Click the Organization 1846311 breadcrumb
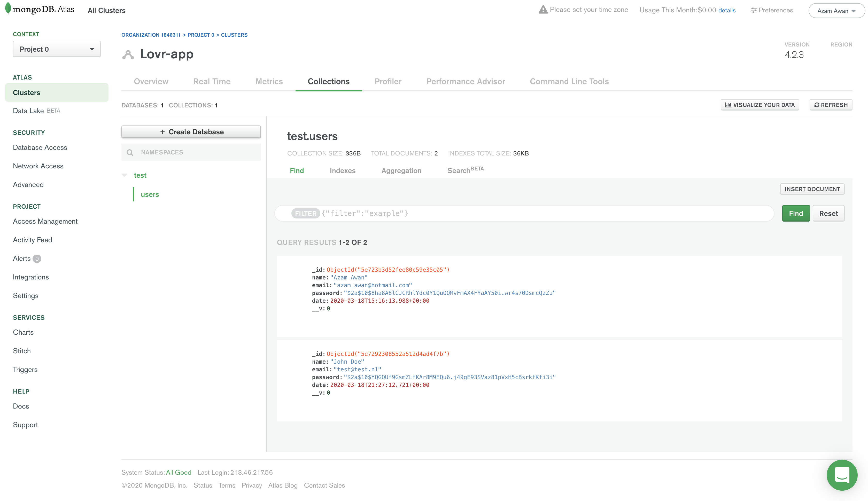This screenshot has height=501, width=868. (x=151, y=35)
